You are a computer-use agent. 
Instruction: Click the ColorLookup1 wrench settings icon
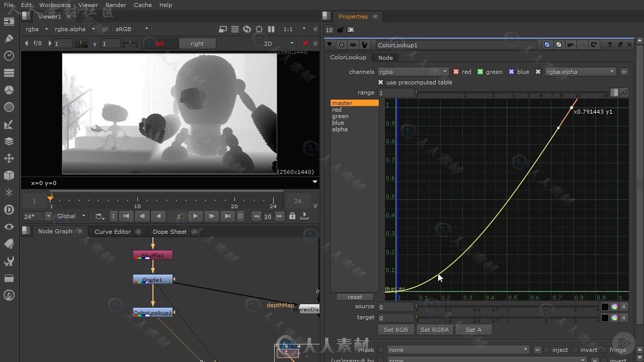coord(365,45)
